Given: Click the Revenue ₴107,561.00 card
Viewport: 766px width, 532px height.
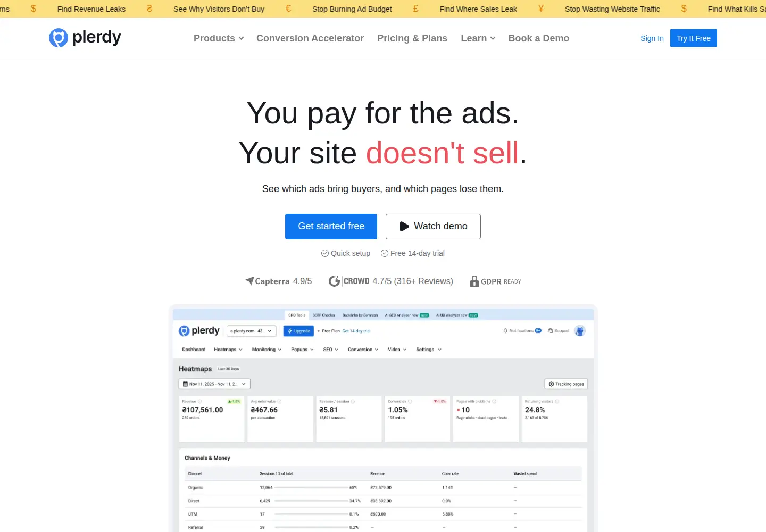Looking at the screenshot, I should pyautogui.click(x=212, y=419).
